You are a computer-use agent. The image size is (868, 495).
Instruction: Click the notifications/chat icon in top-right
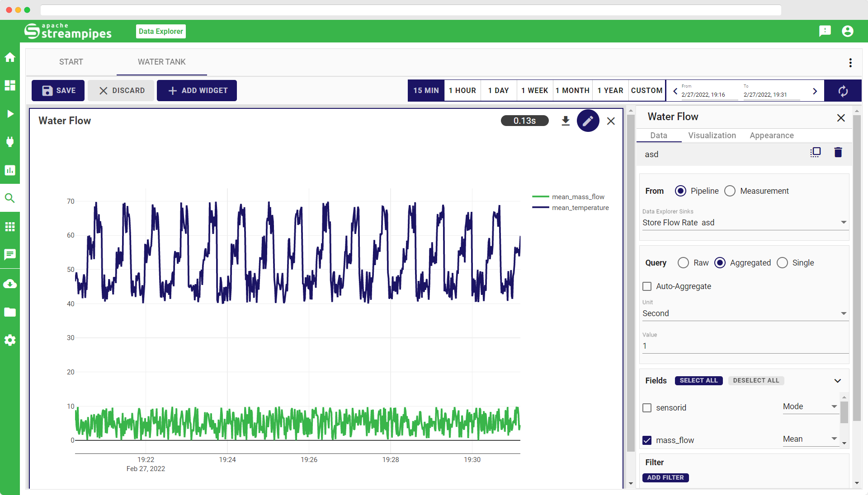pos(825,31)
